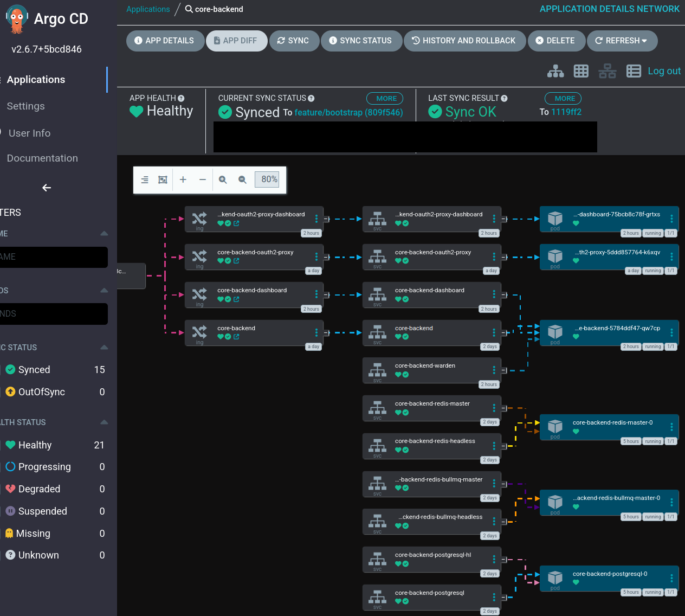The image size is (685, 616).
Task: Fit the resource graph to screen
Action: coord(163,179)
